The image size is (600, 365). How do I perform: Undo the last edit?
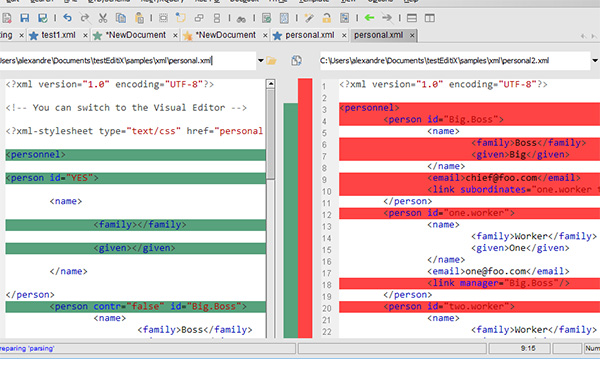(x=67, y=18)
